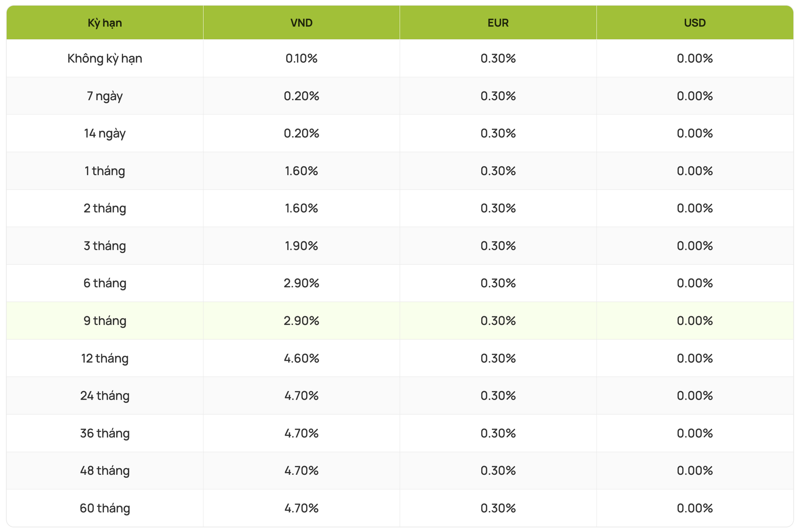Click the VND column header
The image size is (802, 532).
[x=301, y=23]
